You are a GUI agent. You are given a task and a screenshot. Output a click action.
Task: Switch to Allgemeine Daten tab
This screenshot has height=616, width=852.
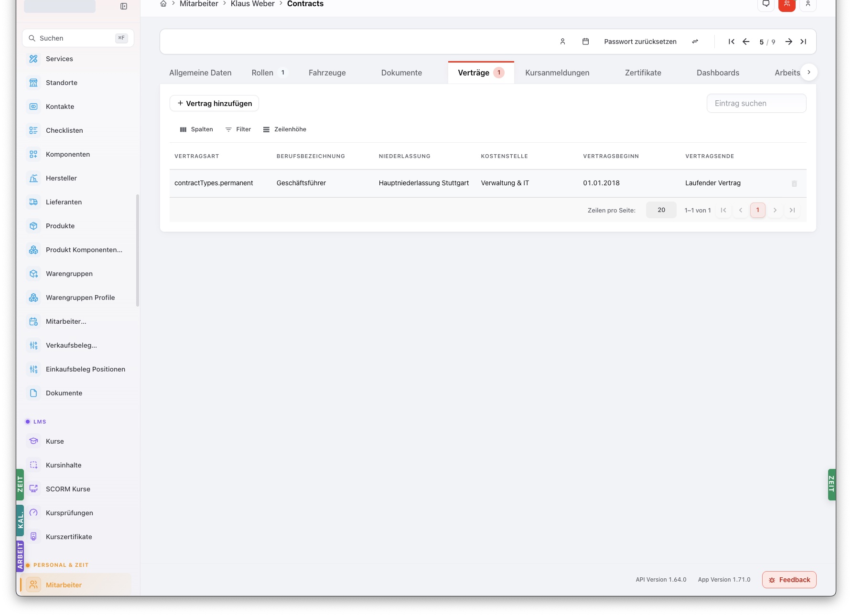[x=200, y=73]
